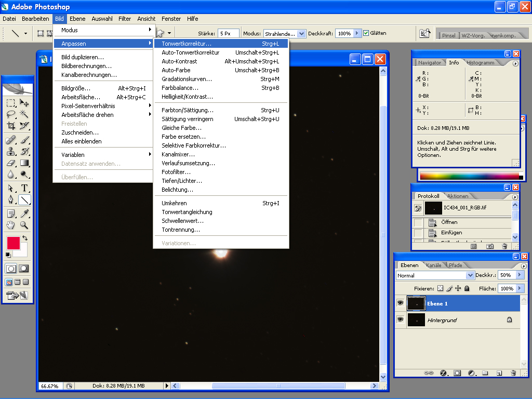
Task: Open the Filter menu
Action: click(x=125, y=19)
